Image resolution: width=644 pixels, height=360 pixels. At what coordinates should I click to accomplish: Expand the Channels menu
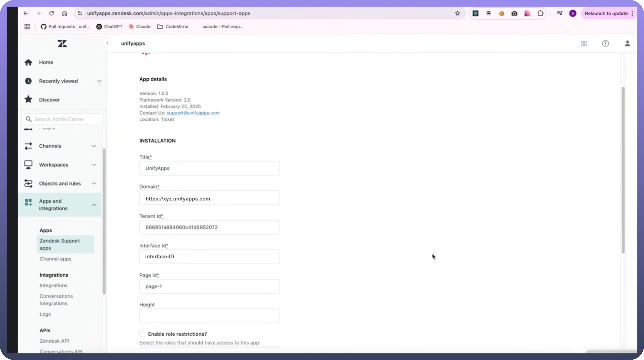(x=94, y=146)
